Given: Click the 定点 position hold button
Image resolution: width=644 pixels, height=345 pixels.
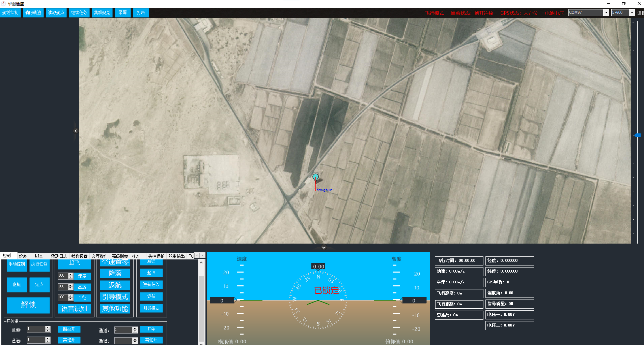Looking at the screenshot, I should click(x=39, y=285).
